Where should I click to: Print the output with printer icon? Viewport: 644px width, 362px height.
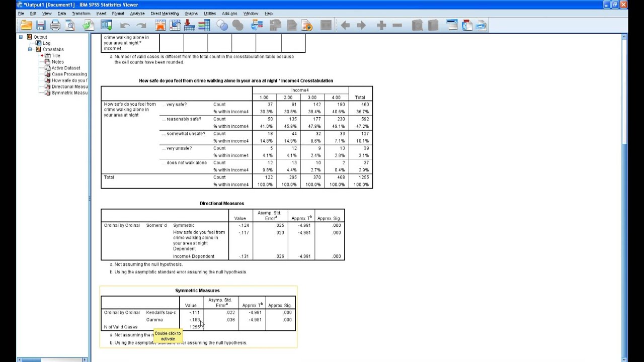55,25
